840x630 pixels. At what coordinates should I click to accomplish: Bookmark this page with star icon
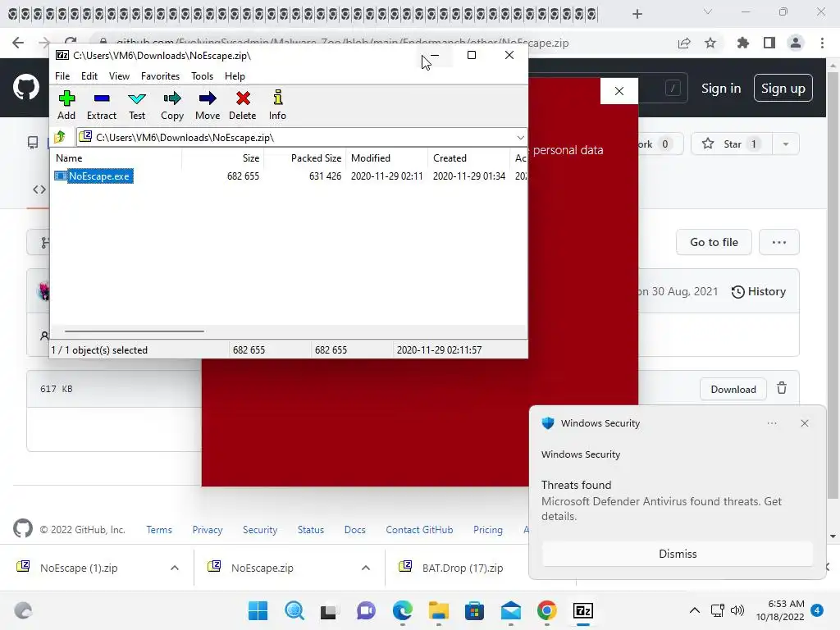coord(710,43)
